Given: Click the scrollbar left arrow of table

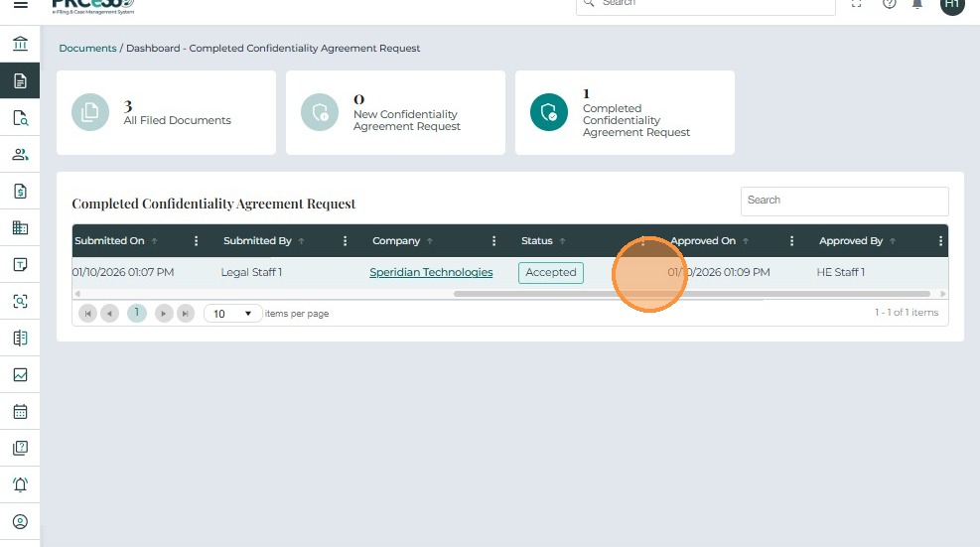Looking at the screenshot, I should (x=77, y=293).
